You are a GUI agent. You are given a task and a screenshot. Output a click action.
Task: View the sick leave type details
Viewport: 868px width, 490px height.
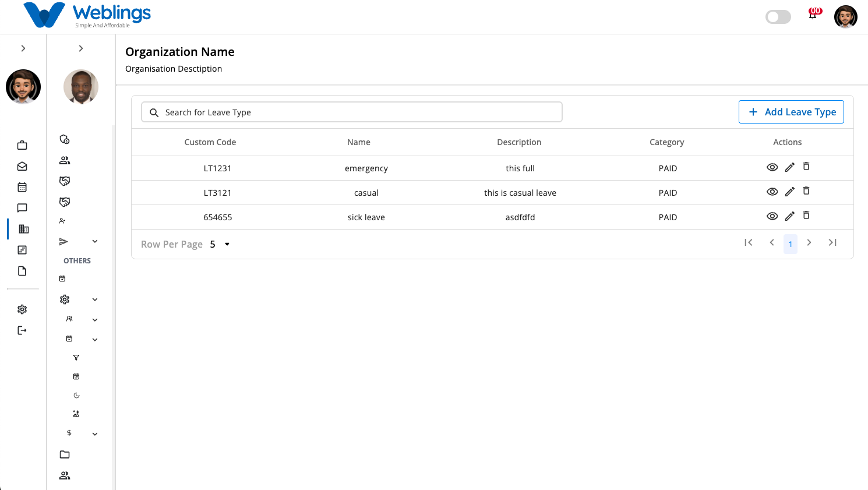[772, 216]
